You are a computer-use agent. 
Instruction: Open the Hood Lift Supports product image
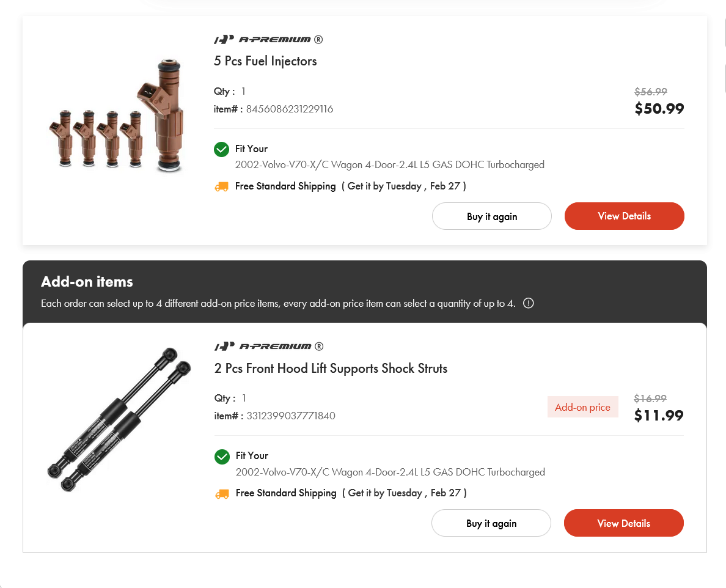click(116, 420)
